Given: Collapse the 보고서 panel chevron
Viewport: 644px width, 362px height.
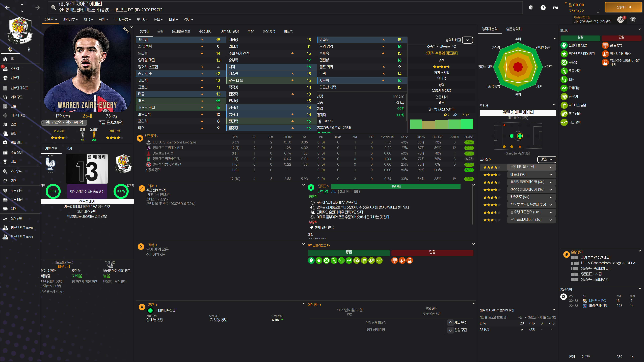Looking at the screenshot, I should pos(640,29).
